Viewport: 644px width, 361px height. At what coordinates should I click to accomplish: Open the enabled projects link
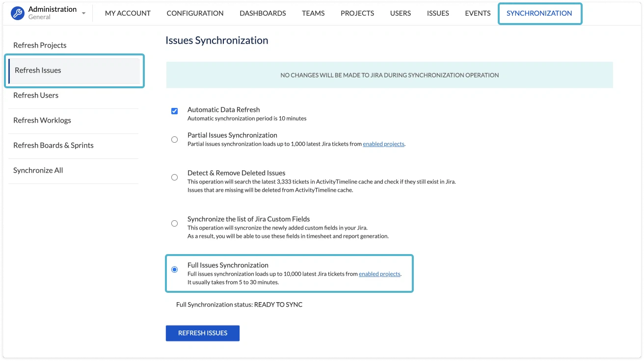[383, 143]
